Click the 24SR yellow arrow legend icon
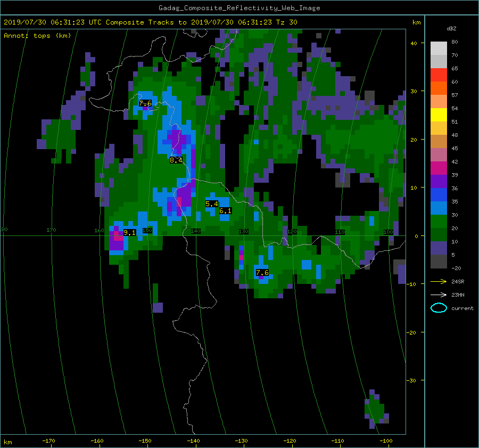This screenshot has height=448, width=479. [x=439, y=281]
